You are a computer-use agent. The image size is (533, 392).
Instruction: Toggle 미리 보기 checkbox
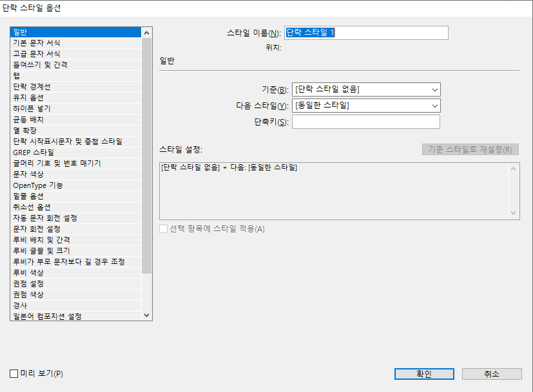(x=14, y=374)
